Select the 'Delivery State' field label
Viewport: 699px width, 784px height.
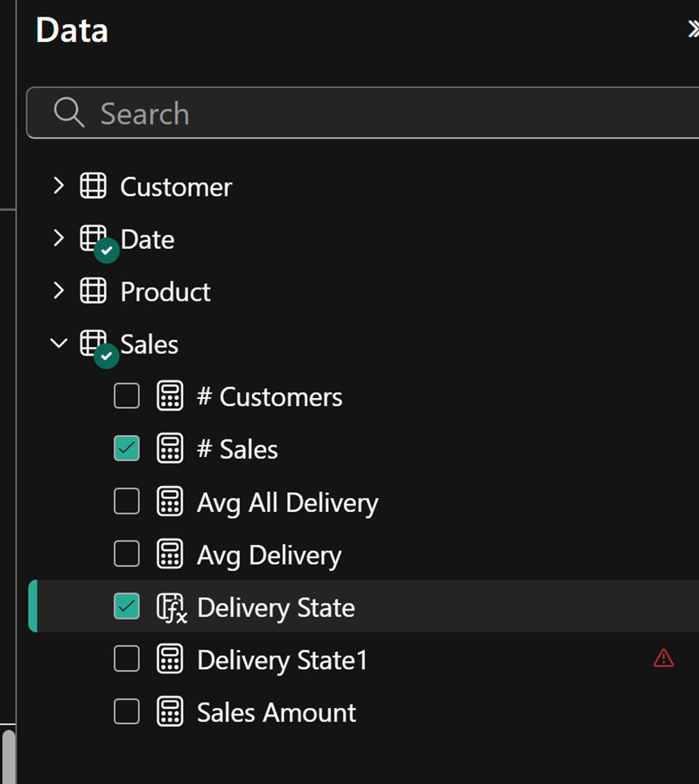(276, 608)
